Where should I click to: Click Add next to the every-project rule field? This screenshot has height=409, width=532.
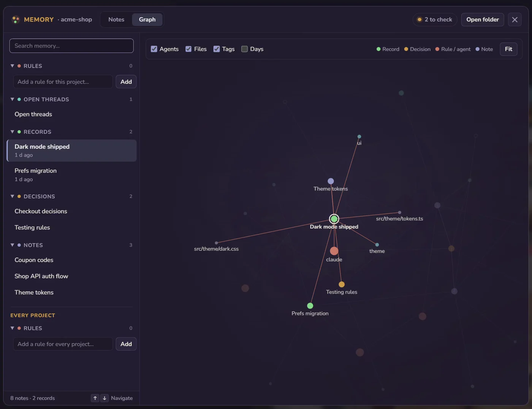tap(126, 344)
